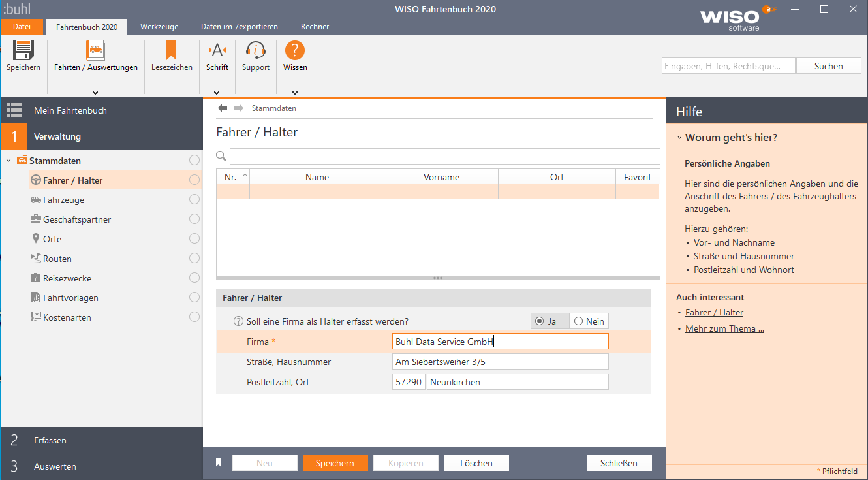
Task: Open the Support headset icon
Action: (x=255, y=51)
